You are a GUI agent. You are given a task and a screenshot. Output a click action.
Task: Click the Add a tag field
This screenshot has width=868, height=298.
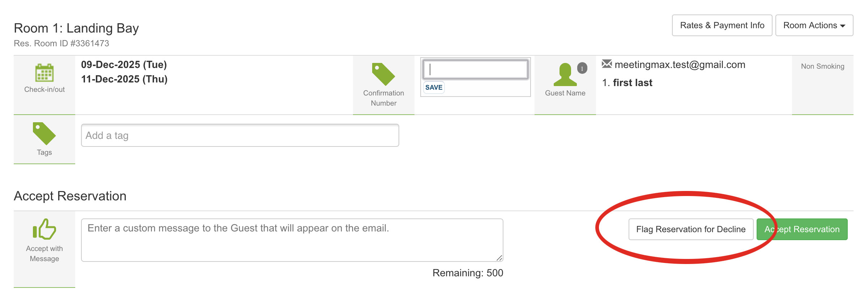pos(240,135)
